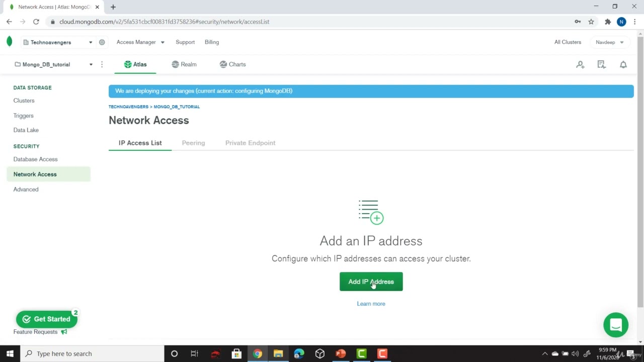Click the browser back arrow
The height and width of the screenshot is (362, 644).
(x=9, y=22)
